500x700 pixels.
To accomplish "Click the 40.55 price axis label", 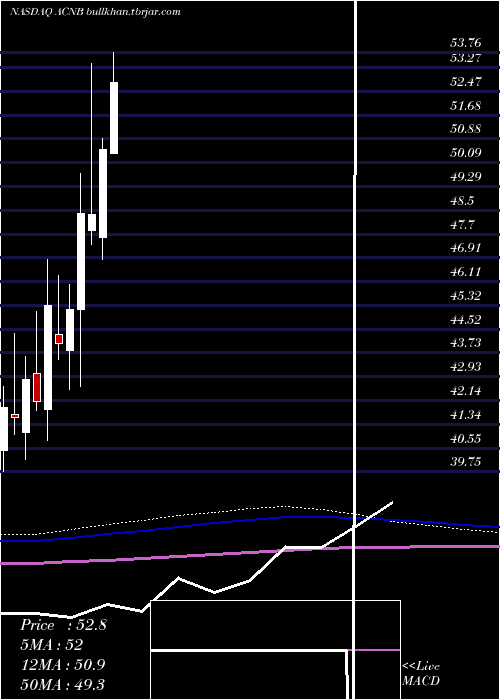I will click(x=466, y=439).
